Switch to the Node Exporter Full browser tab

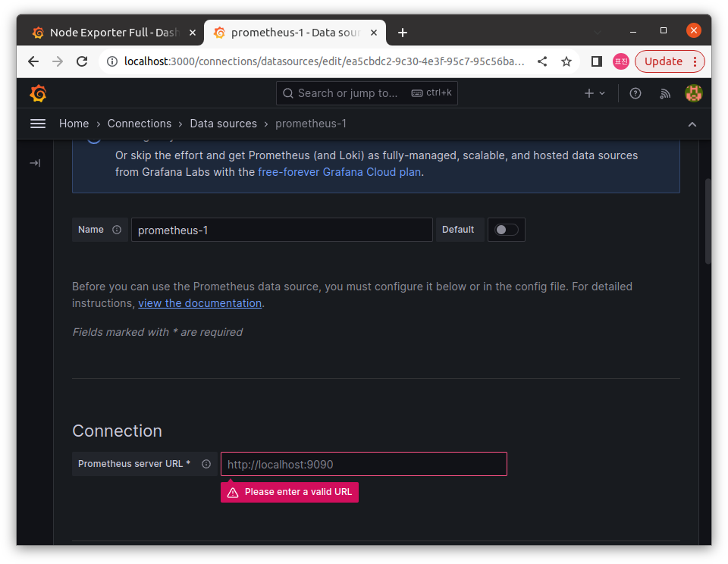tap(111, 33)
